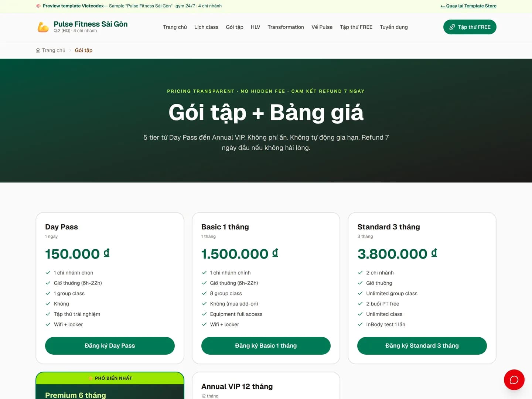
Task: Click Tập thử FREE nav menu link
Action: click(x=356, y=27)
